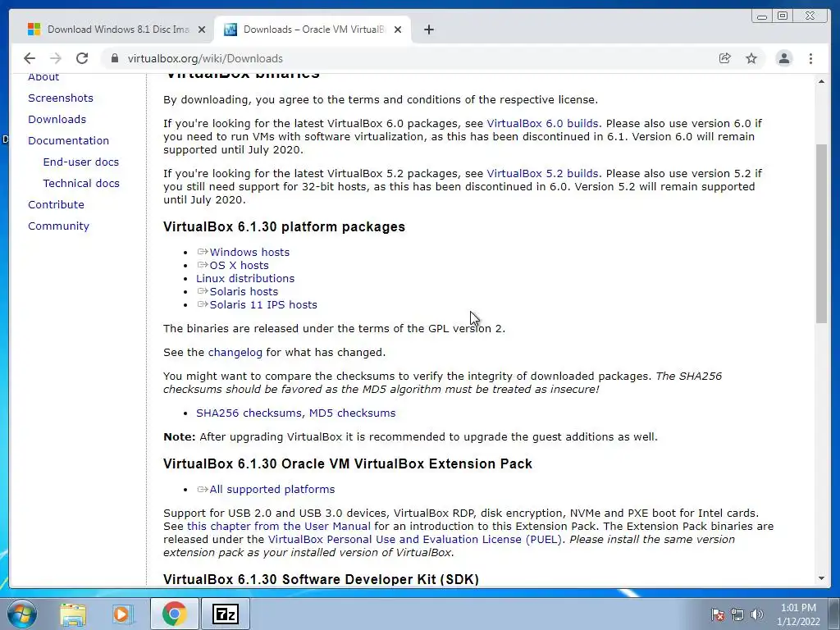Open the Chrome profile avatar
Screen dimensions: 840x630
point(783,58)
